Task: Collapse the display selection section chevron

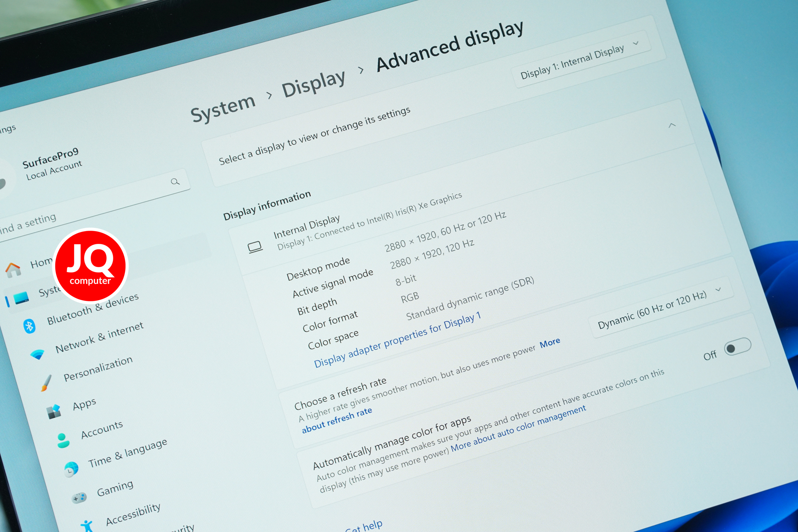Action: click(672, 125)
